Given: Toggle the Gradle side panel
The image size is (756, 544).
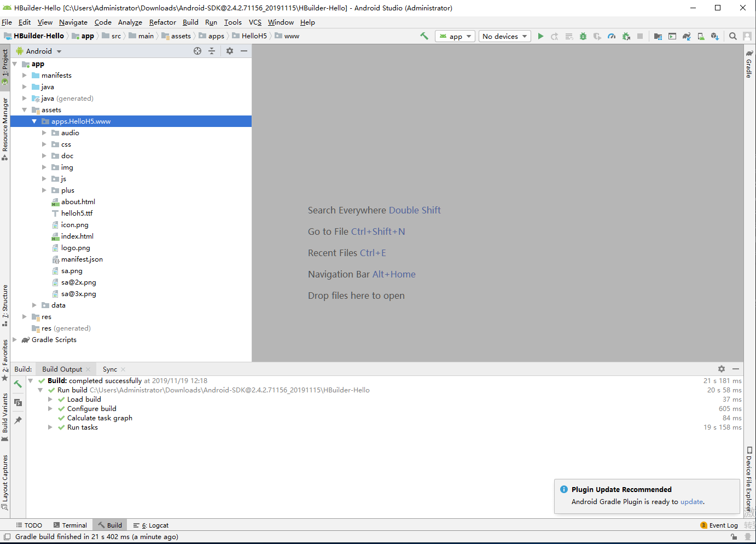Looking at the screenshot, I should 749,64.
